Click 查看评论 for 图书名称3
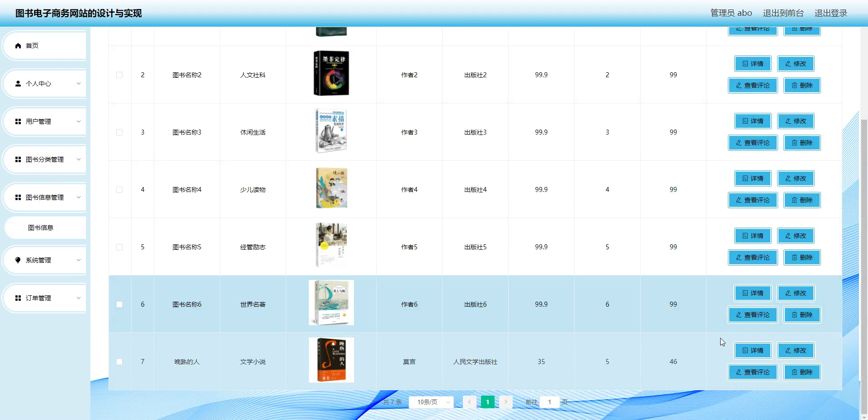 (x=753, y=143)
